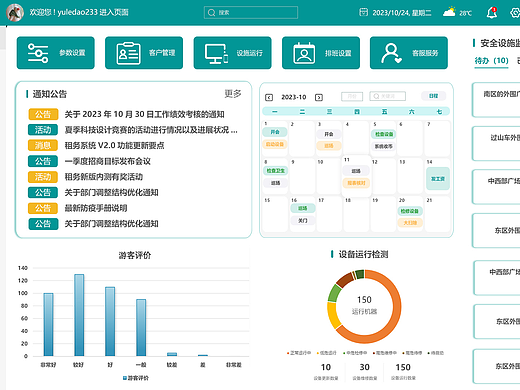Viewport: 520px width, 390px height.
Task: Open notice about 2023年10月30日 工作绩效考核
Action: point(144,114)
